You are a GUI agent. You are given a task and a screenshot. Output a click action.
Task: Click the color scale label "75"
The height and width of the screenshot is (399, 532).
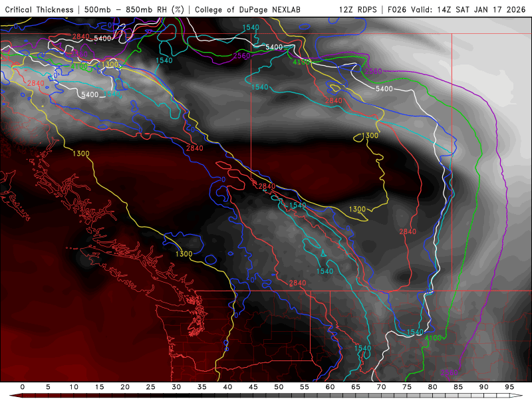click(407, 387)
